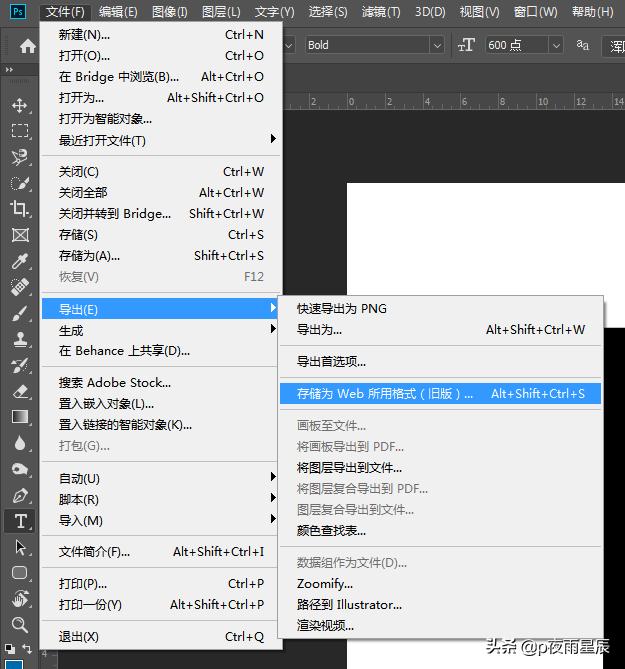The image size is (625, 669).
Task: Select the Eyedropper tool
Action: click(x=20, y=261)
